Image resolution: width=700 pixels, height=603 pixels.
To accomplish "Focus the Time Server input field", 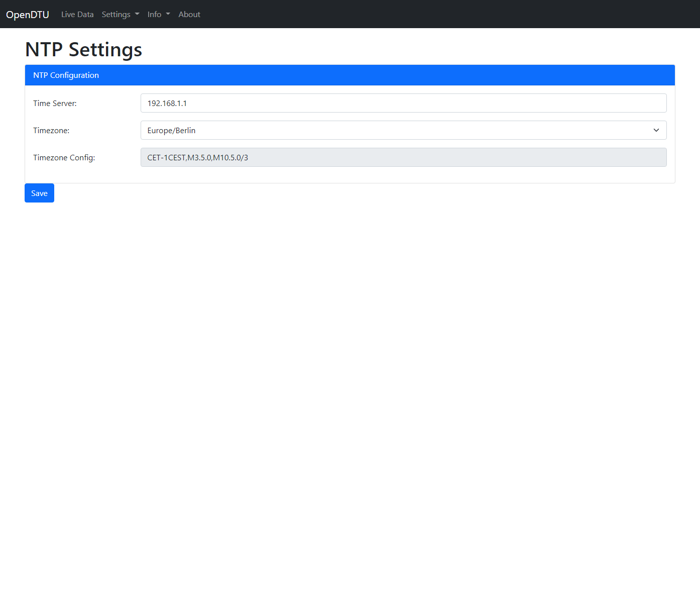I will [x=403, y=103].
